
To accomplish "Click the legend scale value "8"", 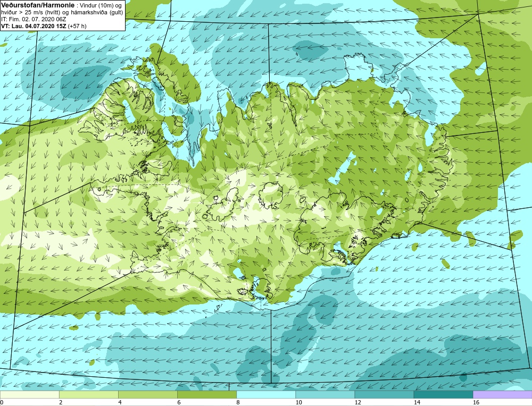I will (x=238, y=402).
